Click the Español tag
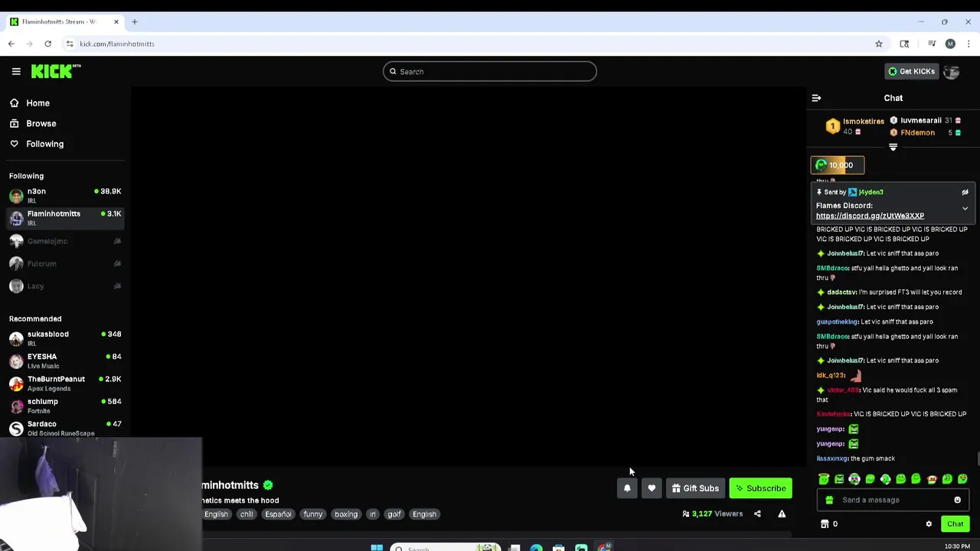This screenshot has width=980, height=551. tap(278, 514)
